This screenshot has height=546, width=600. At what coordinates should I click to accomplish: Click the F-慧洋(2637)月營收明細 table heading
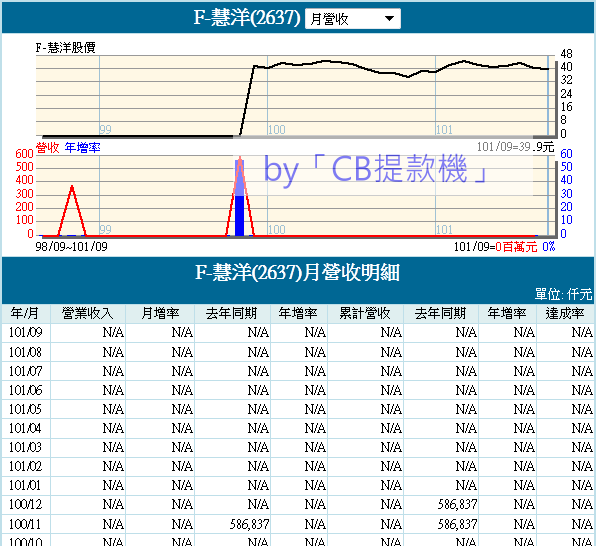[x=297, y=272]
